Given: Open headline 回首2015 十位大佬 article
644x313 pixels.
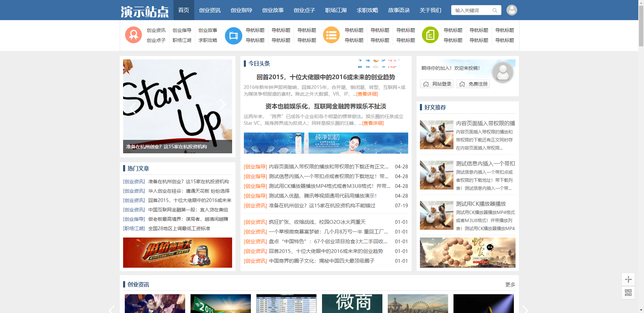Looking at the screenshot, I should pos(326,77).
